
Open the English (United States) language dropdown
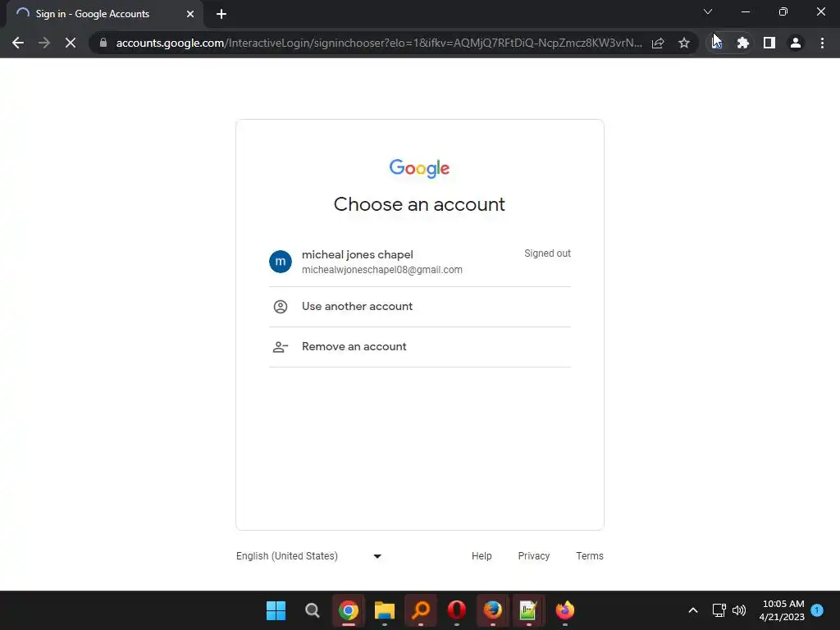[x=309, y=556]
